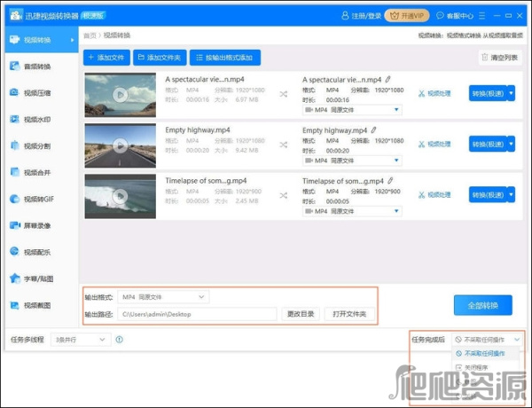The width and height of the screenshot is (532, 408).
Task: Click the 打开文件夹 button
Action: click(x=349, y=314)
